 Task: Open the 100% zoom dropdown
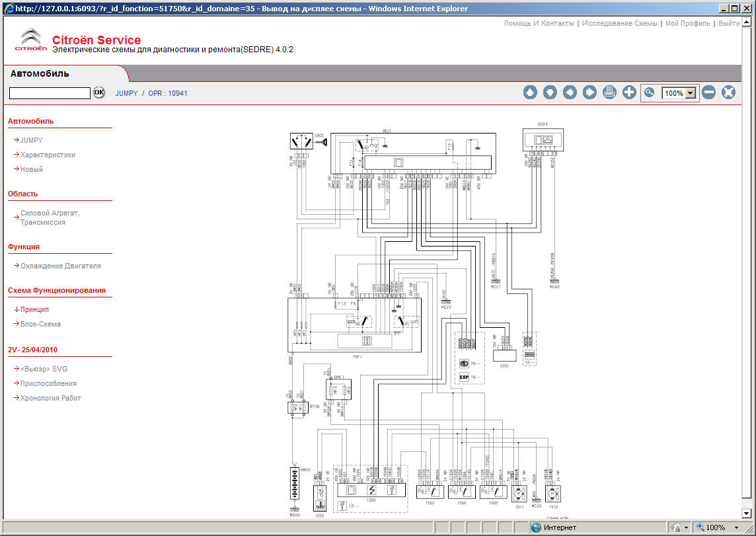click(691, 93)
